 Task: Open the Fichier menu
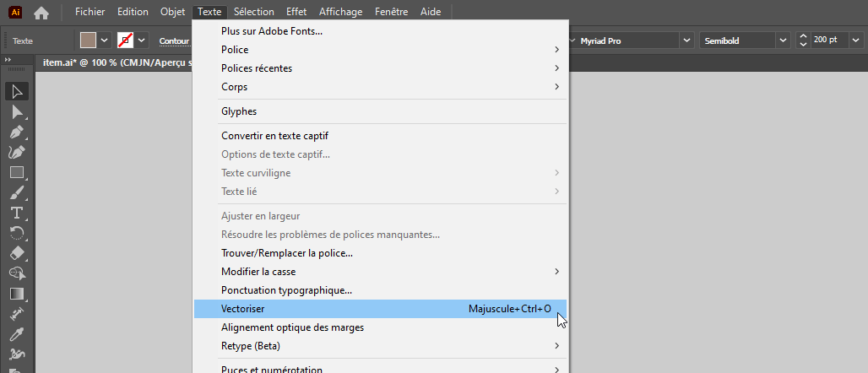pos(90,12)
